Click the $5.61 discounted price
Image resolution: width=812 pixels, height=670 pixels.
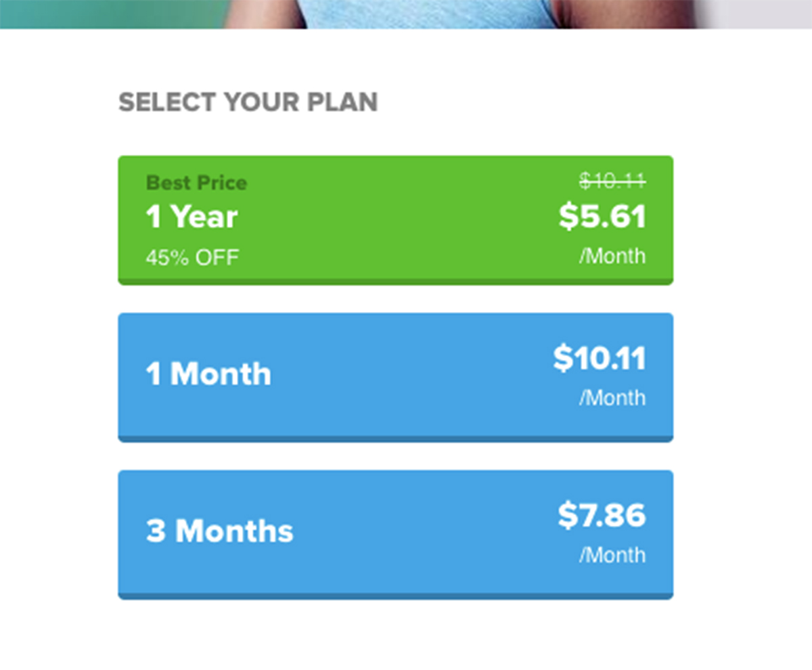point(602,217)
